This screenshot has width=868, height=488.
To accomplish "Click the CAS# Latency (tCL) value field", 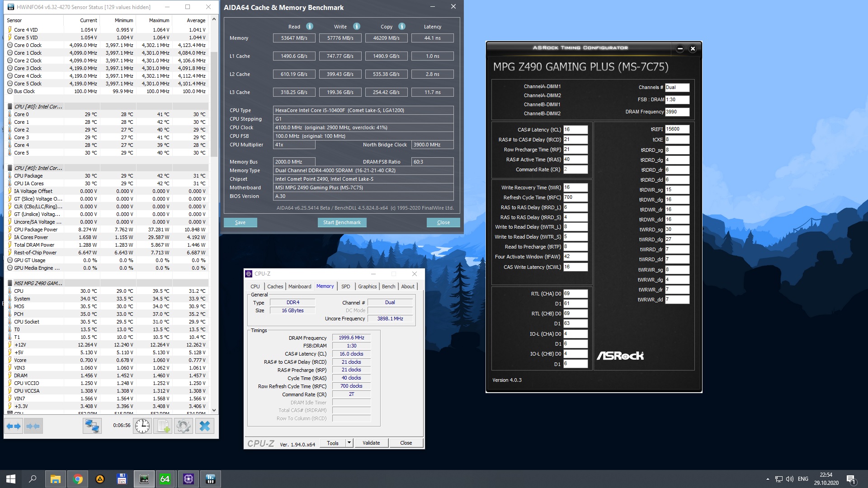I will pos(575,130).
